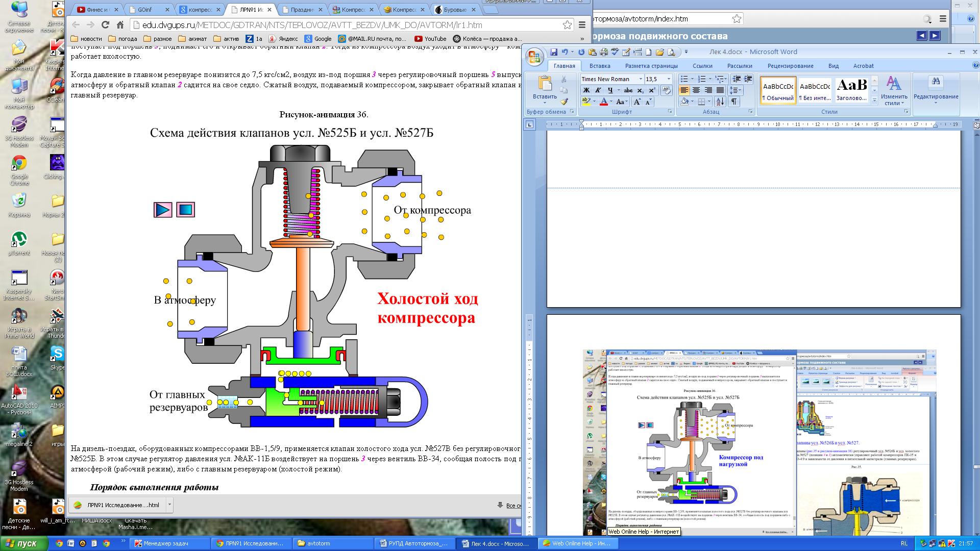Toggle strikethrough abc formatting
Image resolution: width=980 pixels, height=551 pixels.
(x=628, y=90)
